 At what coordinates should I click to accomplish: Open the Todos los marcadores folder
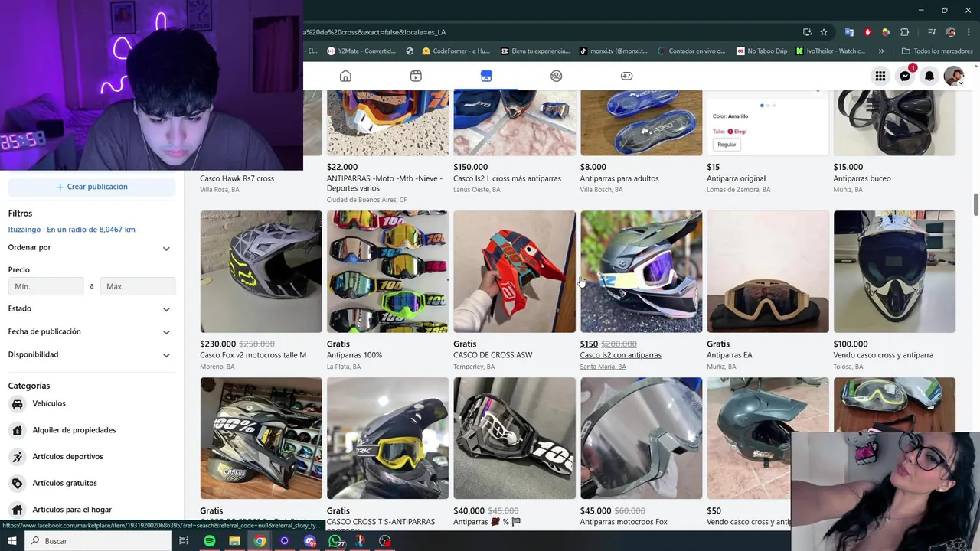point(937,51)
